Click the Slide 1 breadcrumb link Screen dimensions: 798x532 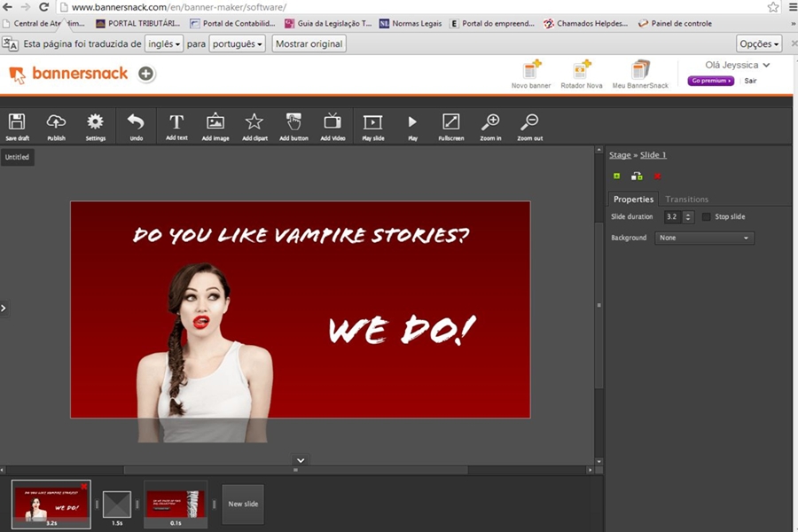(x=653, y=155)
